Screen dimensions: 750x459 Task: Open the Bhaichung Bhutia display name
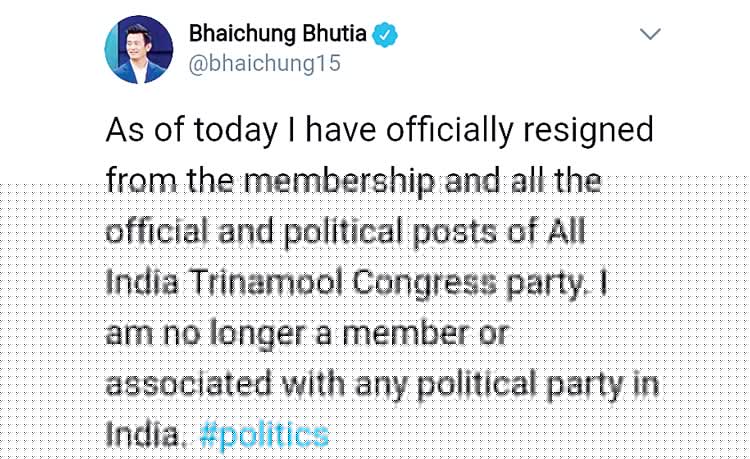coord(277,34)
